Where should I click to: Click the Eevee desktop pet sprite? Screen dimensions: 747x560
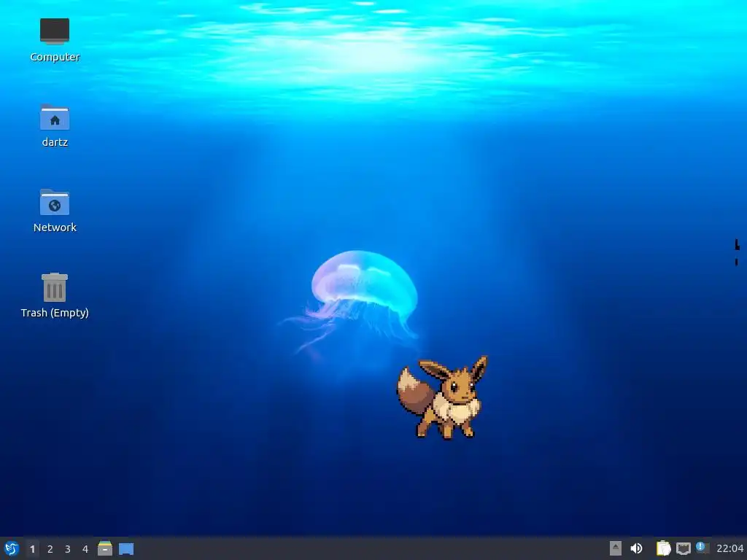(x=443, y=397)
